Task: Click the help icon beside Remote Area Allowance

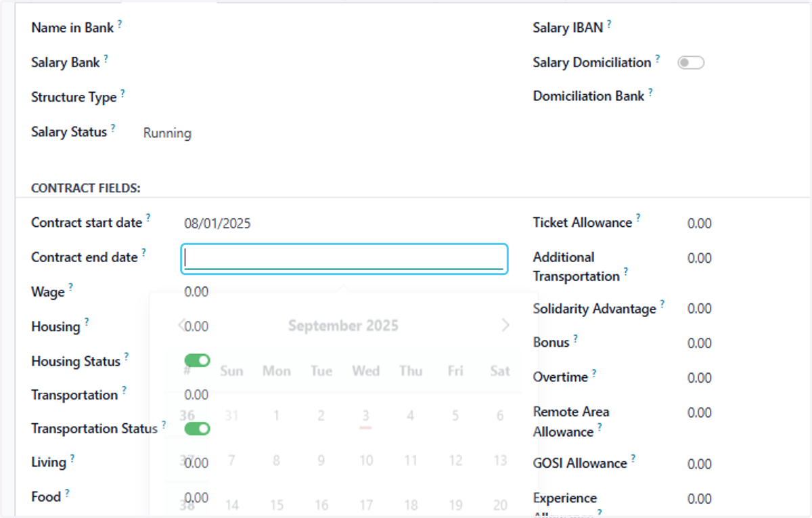Action: click(599, 428)
